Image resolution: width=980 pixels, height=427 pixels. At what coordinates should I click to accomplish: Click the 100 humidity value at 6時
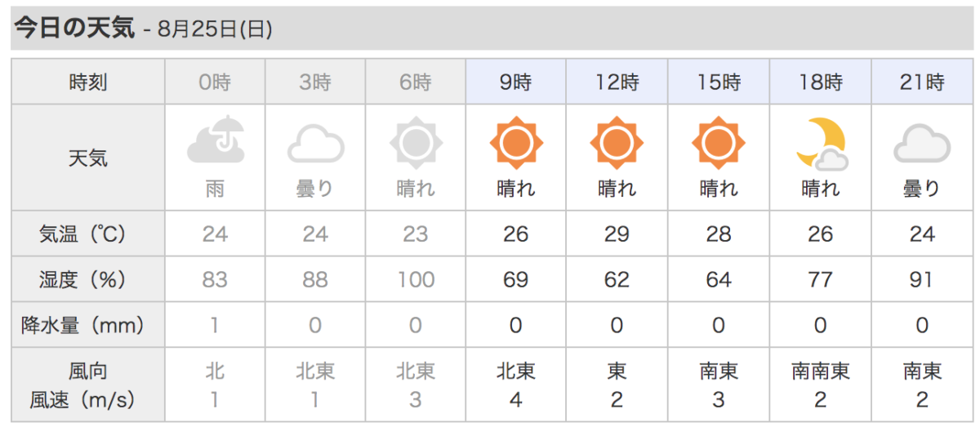coord(416,279)
